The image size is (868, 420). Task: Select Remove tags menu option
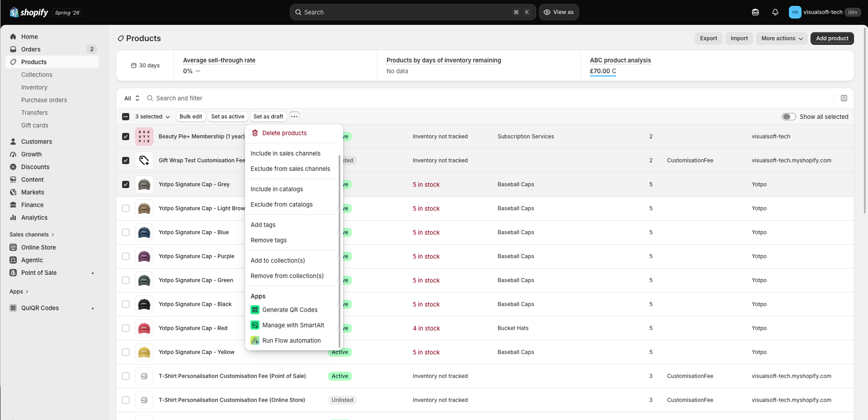coord(292,240)
